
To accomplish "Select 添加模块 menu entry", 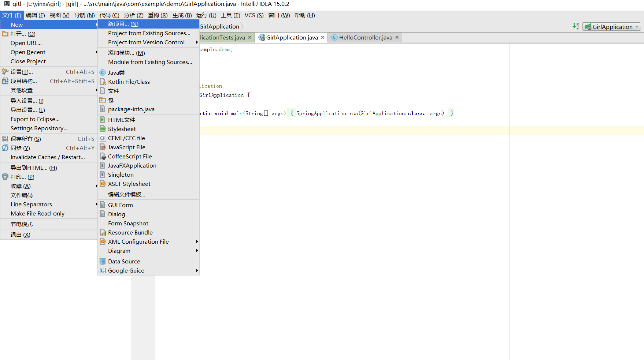I will click(148, 53).
